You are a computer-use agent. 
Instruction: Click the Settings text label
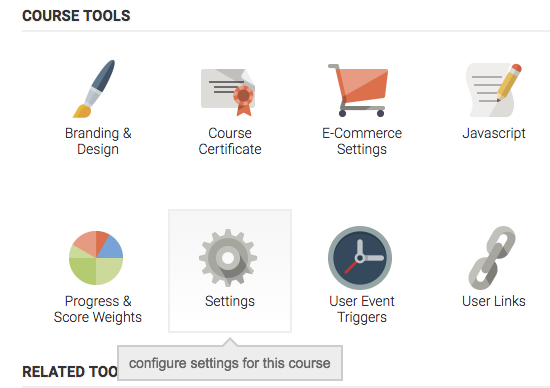[230, 301]
